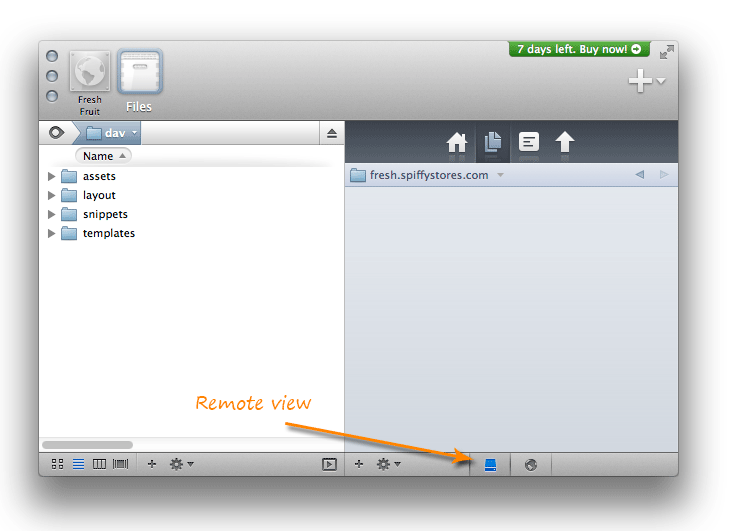Switch to icon grid view

click(x=57, y=464)
